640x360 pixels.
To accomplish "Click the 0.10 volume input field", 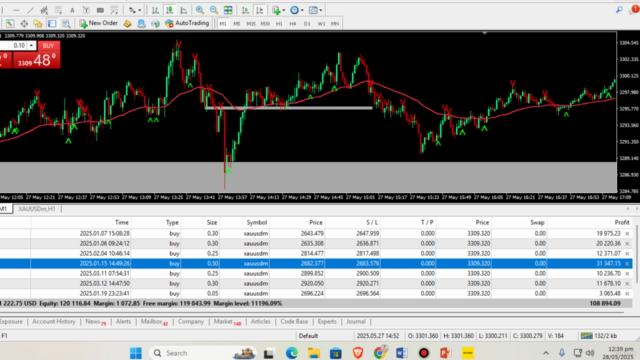I will (x=13, y=45).
